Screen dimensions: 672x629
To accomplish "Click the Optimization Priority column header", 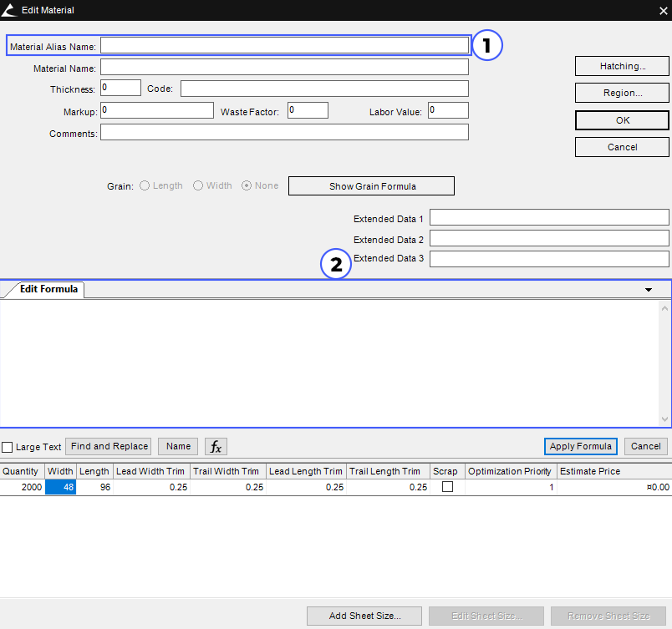I will (x=510, y=471).
